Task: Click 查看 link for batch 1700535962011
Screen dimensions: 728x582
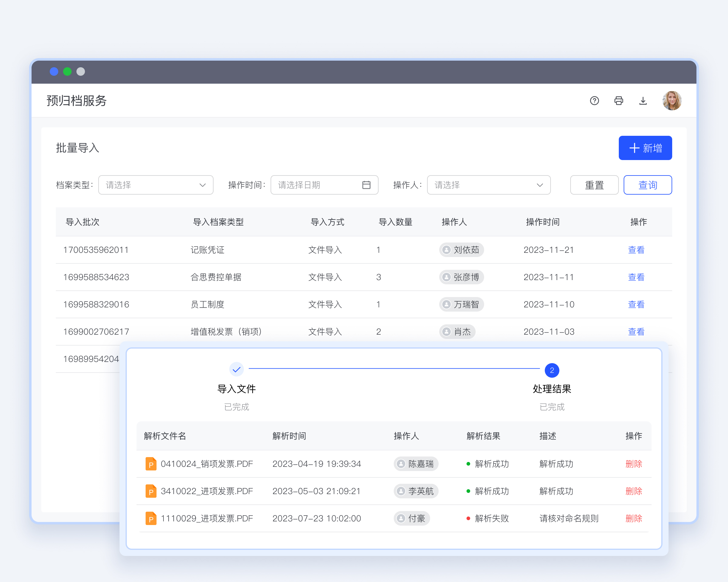Action: 636,250
